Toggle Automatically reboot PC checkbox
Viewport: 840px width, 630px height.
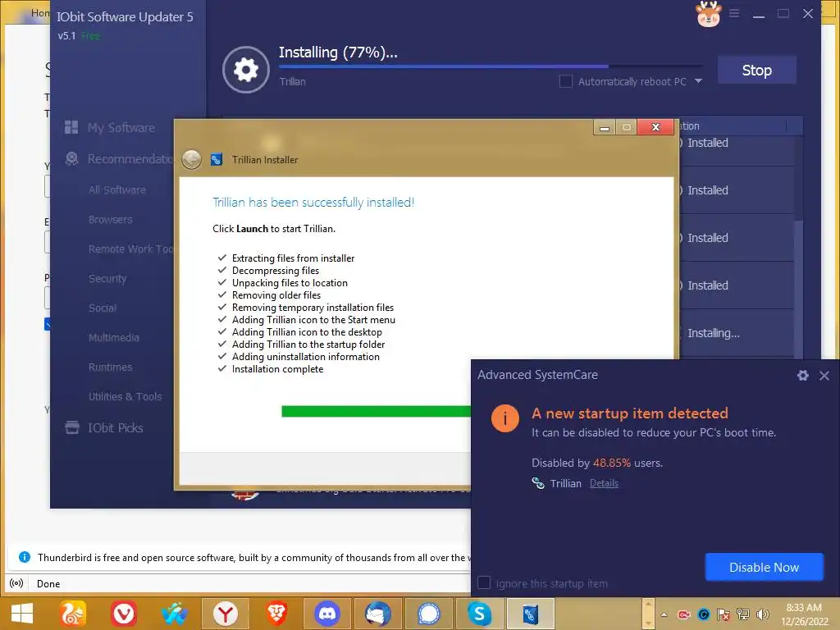pyautogui.click(x=565, y=81)
